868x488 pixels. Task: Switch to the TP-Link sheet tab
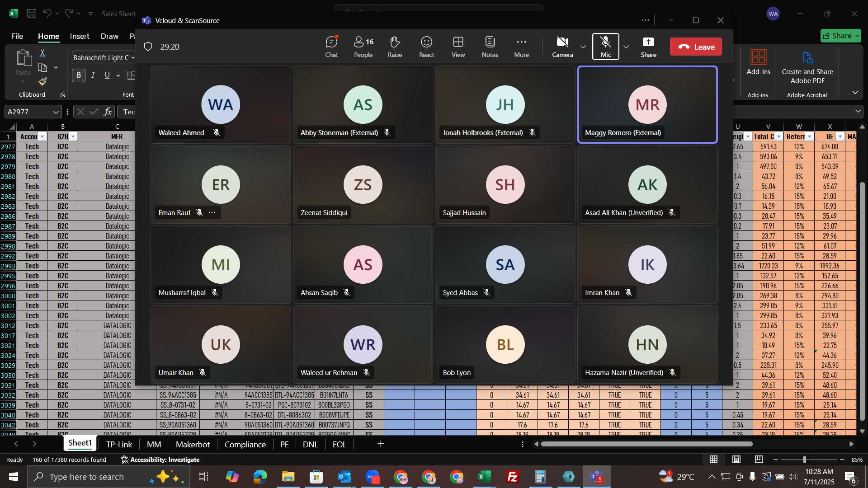tap(119, 444)
